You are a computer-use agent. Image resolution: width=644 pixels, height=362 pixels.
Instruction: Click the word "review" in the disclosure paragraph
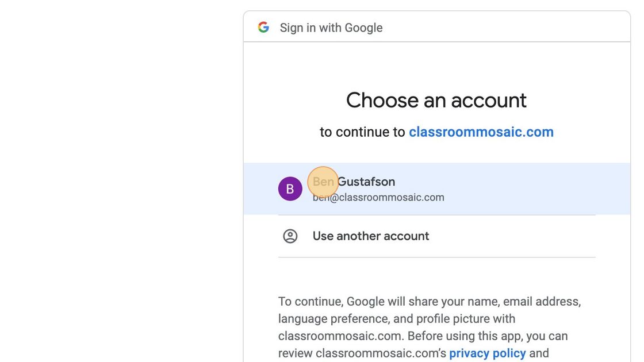point(295,353)
